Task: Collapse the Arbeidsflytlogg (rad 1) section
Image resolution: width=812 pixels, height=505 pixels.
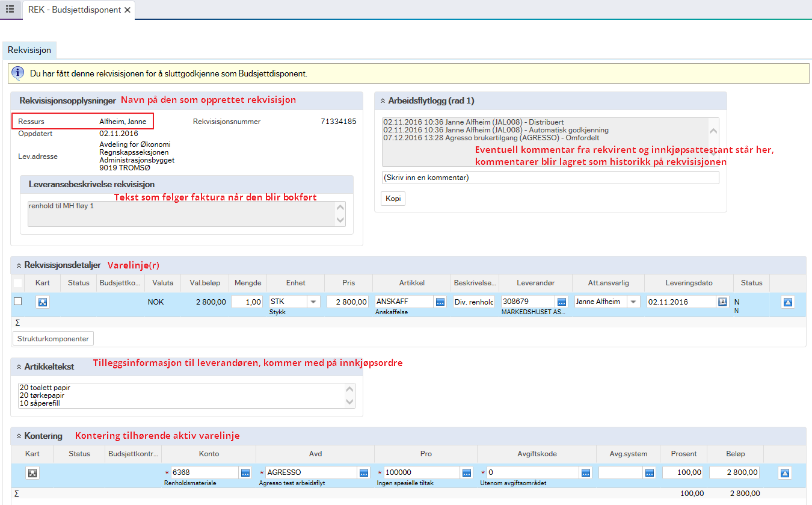Action: [x=383, y=101]
